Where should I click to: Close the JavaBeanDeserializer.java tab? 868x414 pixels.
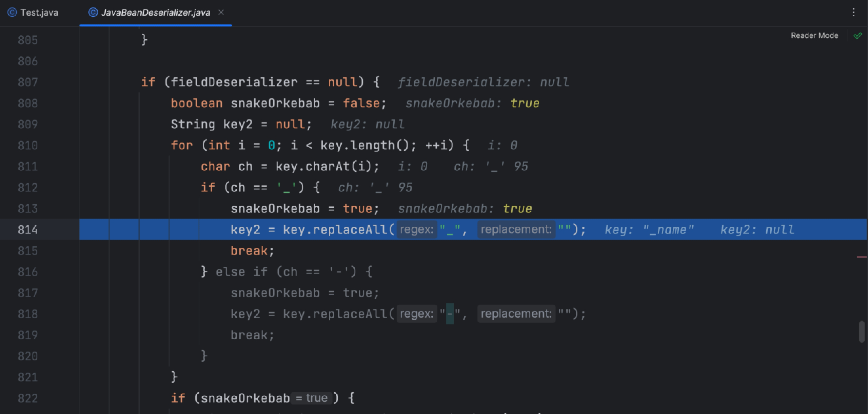(x=221, y=13)
